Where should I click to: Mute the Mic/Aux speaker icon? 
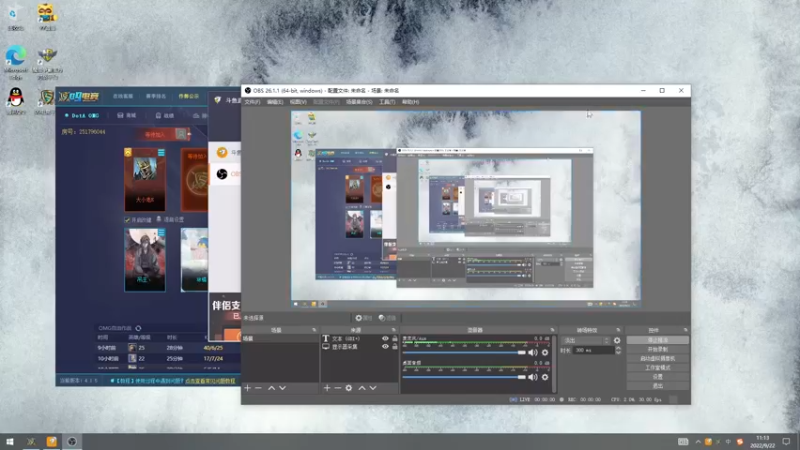point(533,353)
